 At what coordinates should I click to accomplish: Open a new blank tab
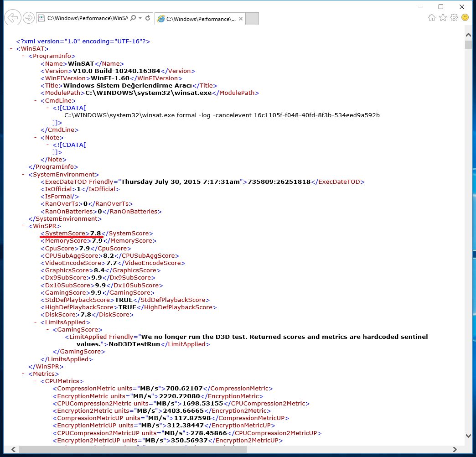[252, 19]
